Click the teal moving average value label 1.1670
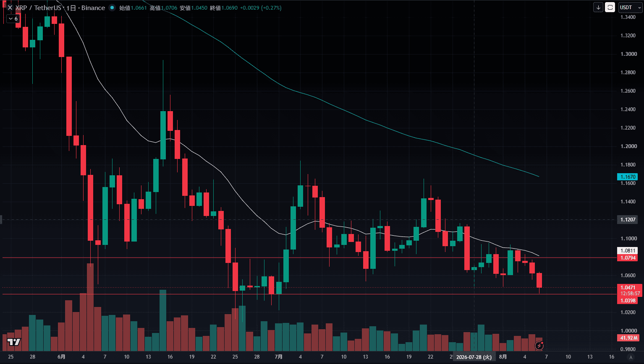Image resolution: width=644 pixels, height=364 pixels. (628, 177)
